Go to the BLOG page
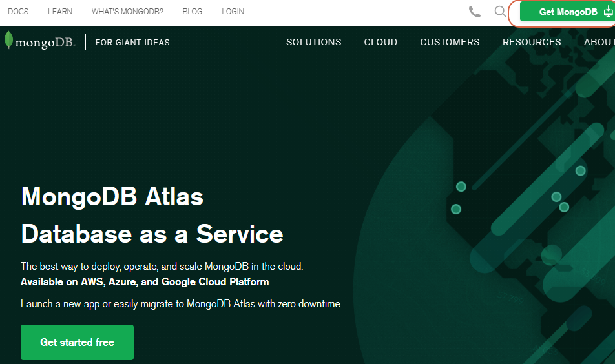This screenshot has width=615, height=364. coord(193,12)
